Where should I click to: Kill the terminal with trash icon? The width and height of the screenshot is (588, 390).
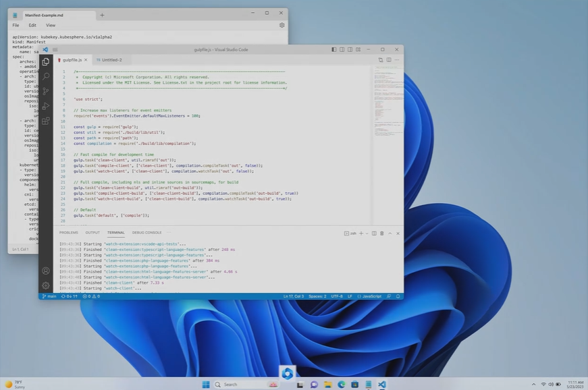click(x=381, y=233)
